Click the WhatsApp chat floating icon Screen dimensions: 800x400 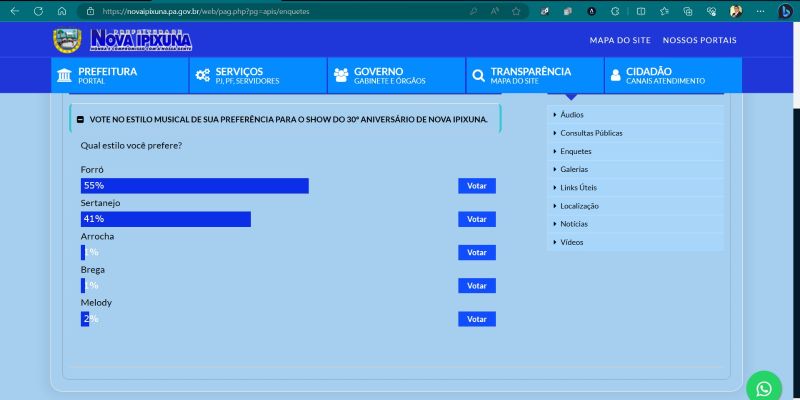[x=764, y=388]
